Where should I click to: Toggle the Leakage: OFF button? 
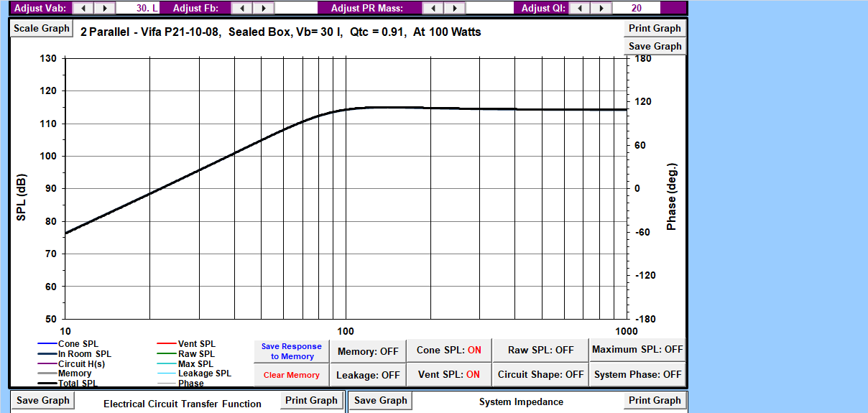point(368,375)
